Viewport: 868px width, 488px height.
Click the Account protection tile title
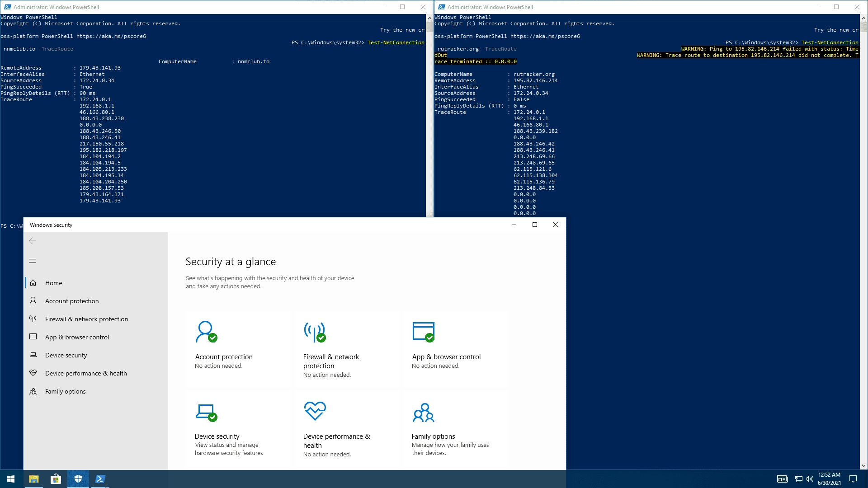[x=224, y=357]
